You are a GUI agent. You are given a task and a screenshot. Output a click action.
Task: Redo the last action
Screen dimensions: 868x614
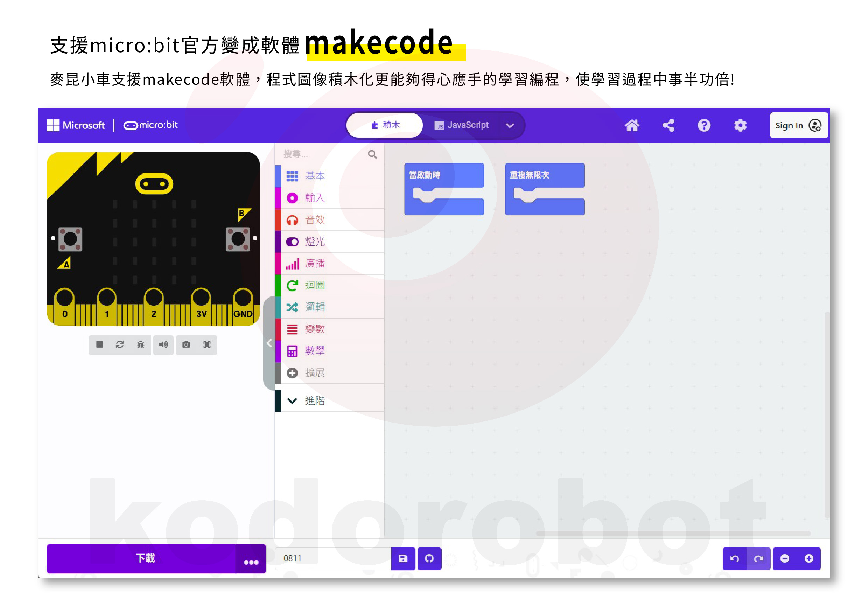pos(758,558)
